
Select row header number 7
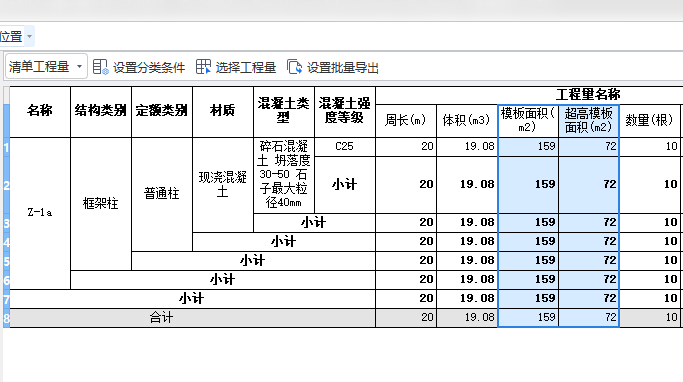[7, 299]
